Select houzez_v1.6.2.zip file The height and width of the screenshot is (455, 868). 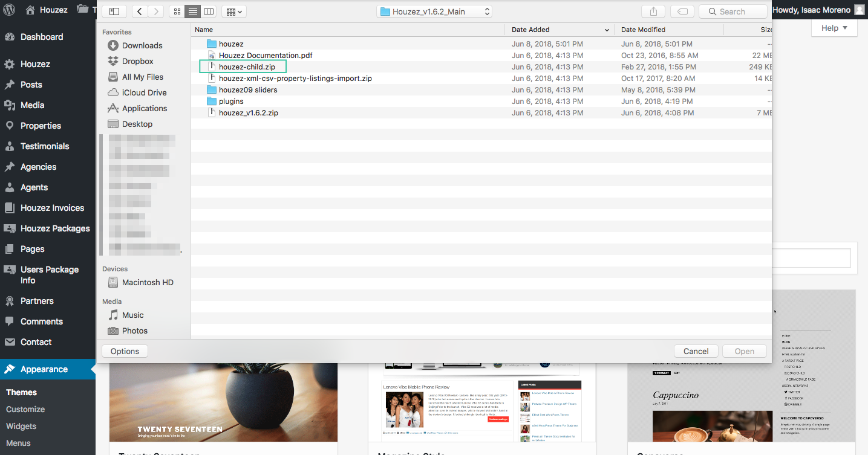tap(481, 113)
